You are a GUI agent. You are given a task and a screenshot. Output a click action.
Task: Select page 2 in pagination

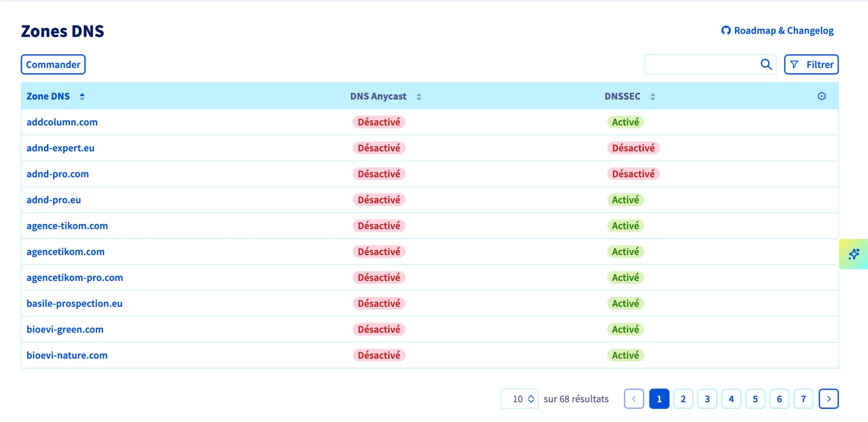point(683,399)
